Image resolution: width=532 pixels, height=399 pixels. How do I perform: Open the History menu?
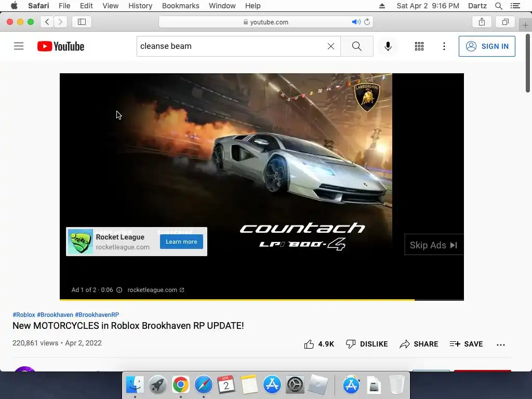click(140, 6)
